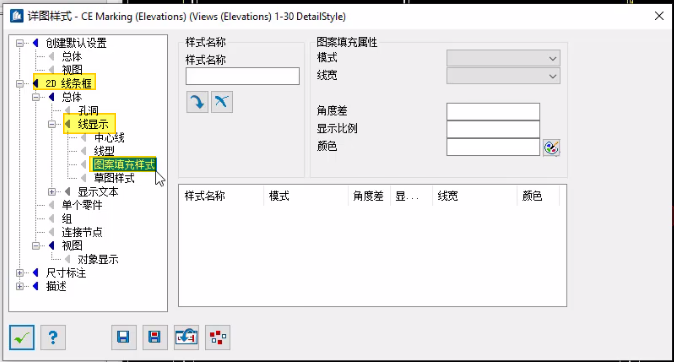Image resolution: width=674 pixels, height=362 pixels.
Task: Click the red and blue squares icon
Action: 218,337
